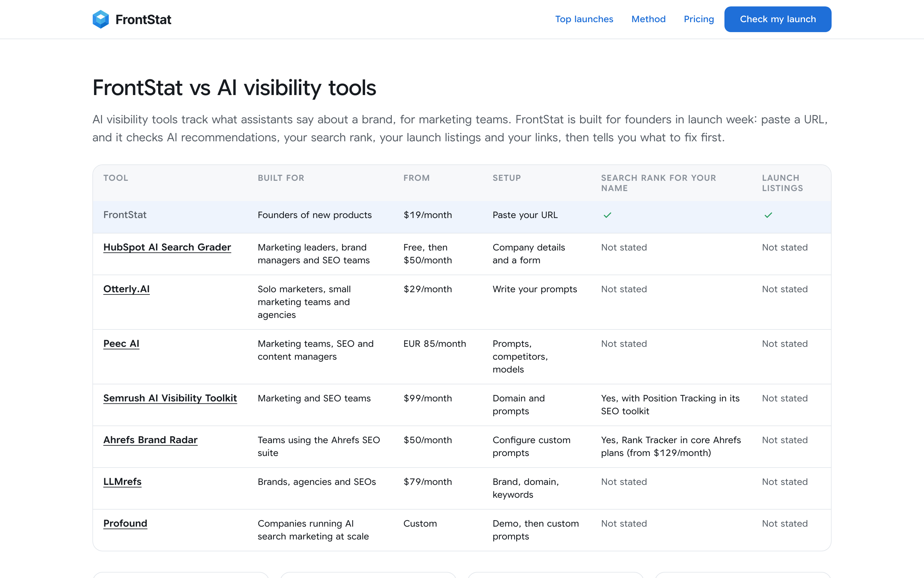The image size is (924, 578).
Task: Click the 'Brands, agencies and SEOs' cell
Action: (317, 482)
